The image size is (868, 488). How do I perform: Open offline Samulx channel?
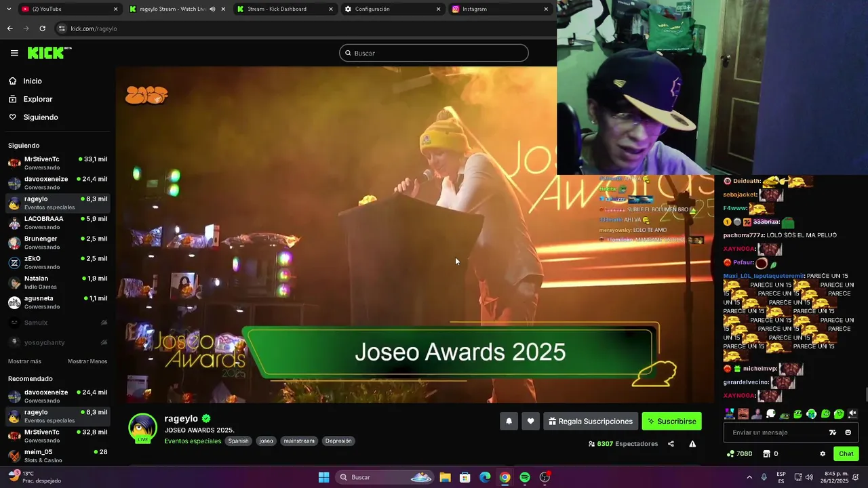point(58,323)
